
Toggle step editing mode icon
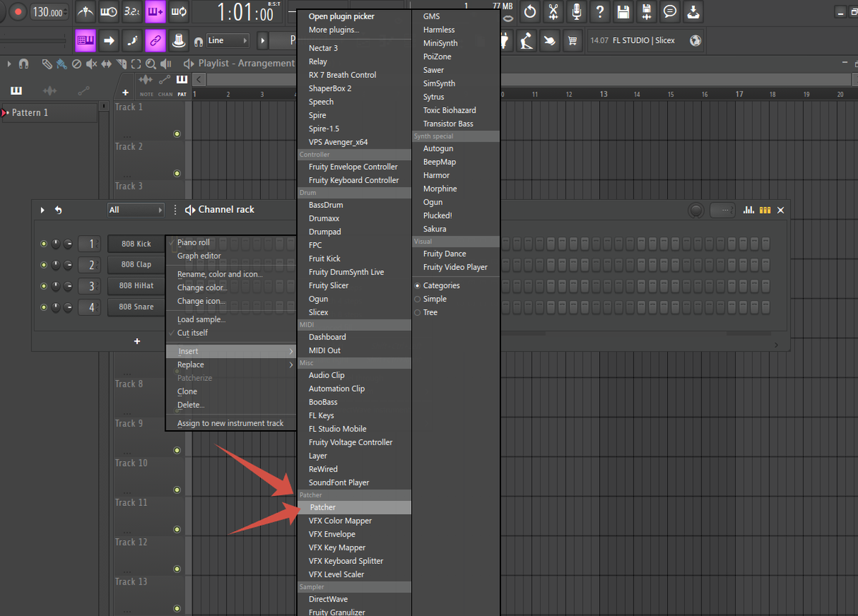coord(132,41)
